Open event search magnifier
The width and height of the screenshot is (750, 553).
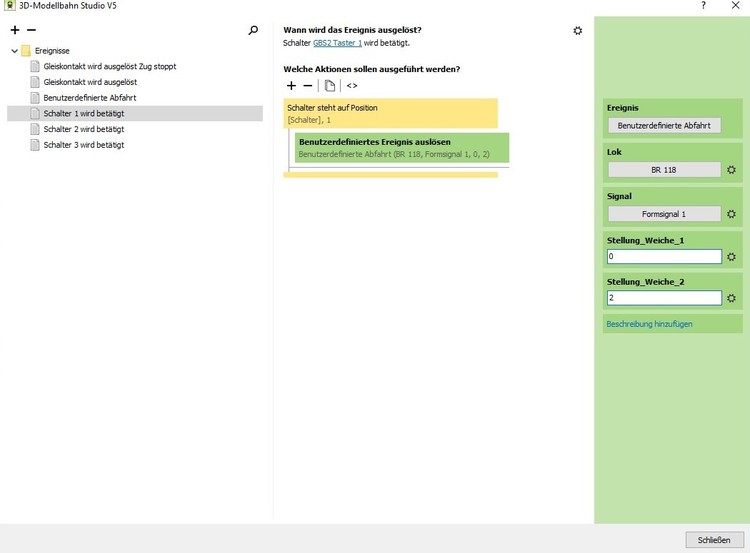(x=253, y=31)
